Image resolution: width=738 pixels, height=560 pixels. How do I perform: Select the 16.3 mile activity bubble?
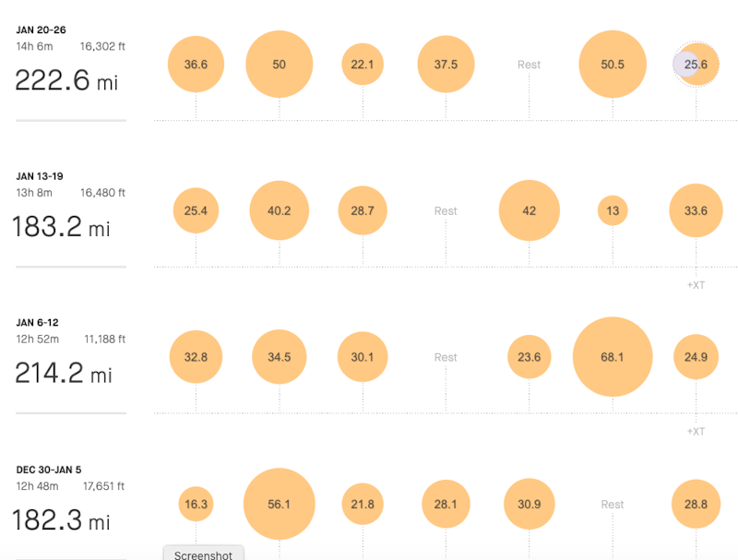pos(196,504)
